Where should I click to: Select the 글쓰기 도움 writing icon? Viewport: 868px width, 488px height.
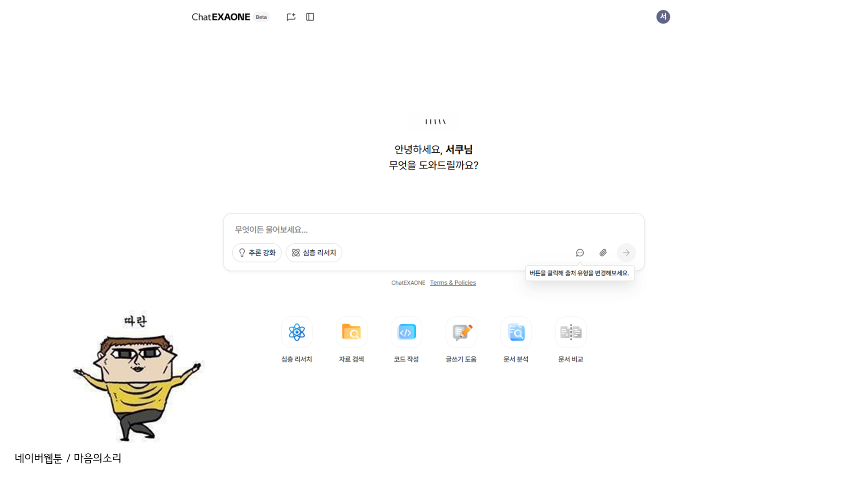(461, 332)
